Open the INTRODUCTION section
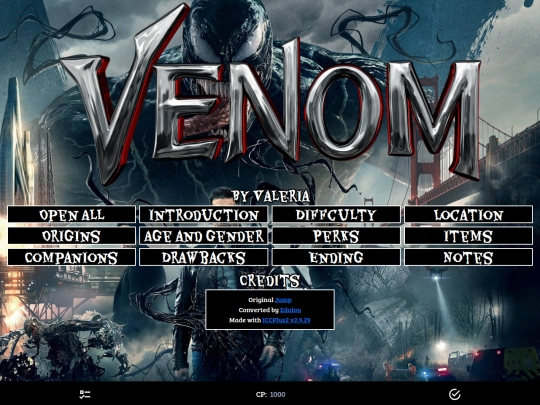540x405 pixels. (204, 215)
